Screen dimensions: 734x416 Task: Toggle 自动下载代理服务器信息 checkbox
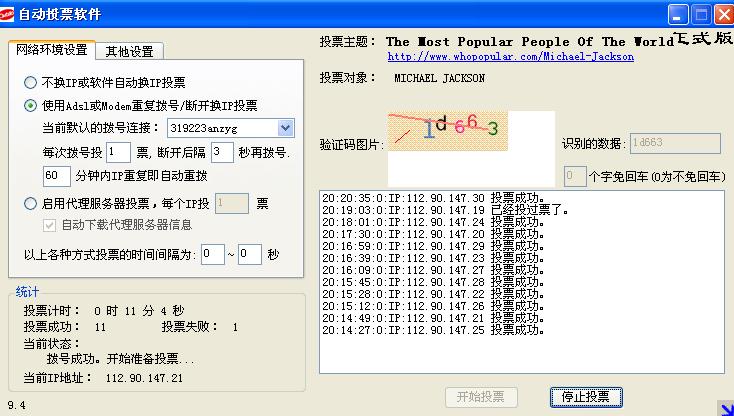[x=52, y=225]
